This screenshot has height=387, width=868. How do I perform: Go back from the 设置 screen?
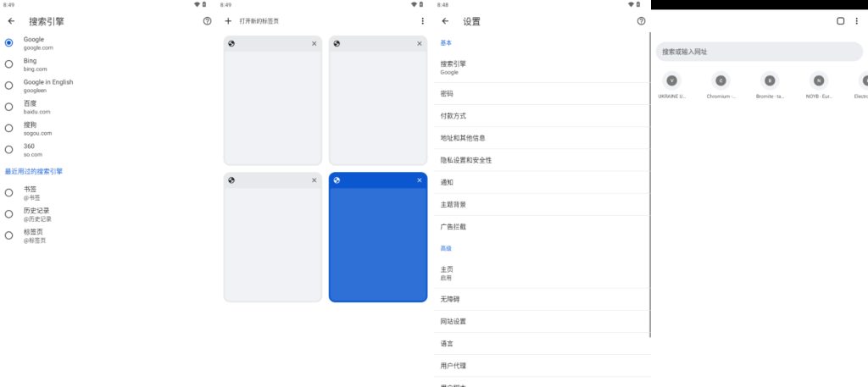pyautogui.click(x=446, y=21)
